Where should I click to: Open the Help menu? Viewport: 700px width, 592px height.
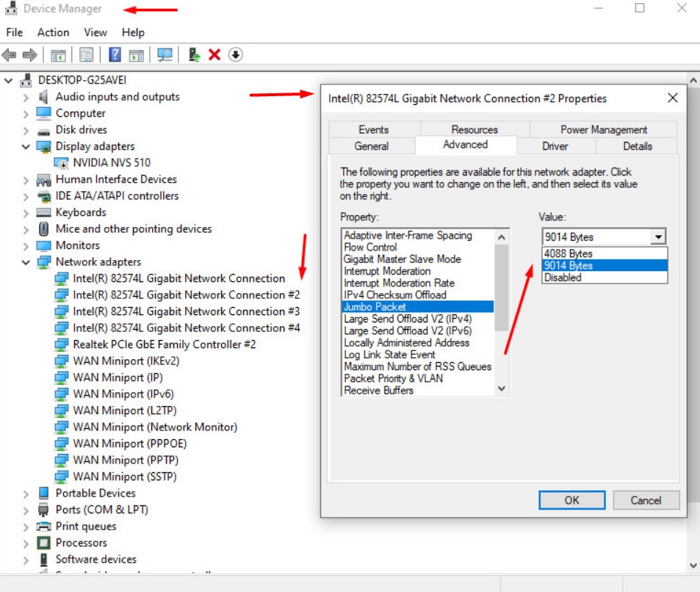click(x=133, y=32)
